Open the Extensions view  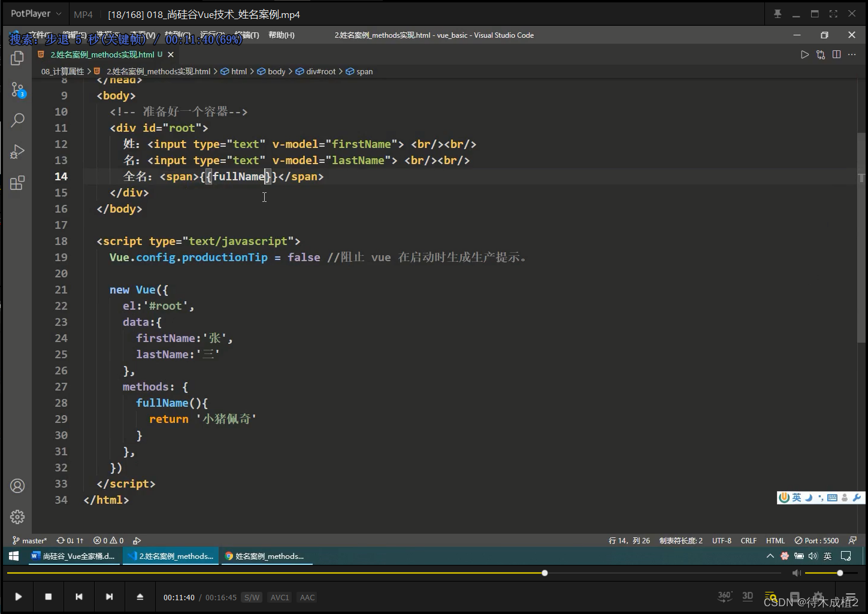click(x=17, y=183)
